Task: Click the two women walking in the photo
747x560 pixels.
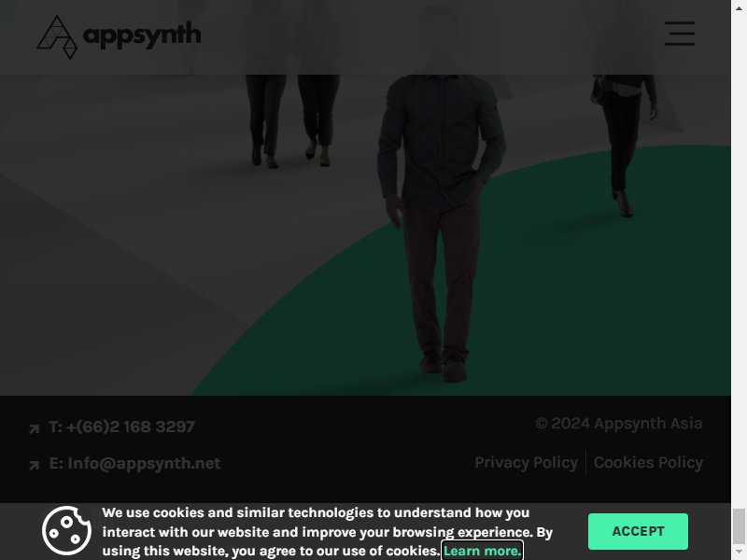Action: click(x=292, y=119)
